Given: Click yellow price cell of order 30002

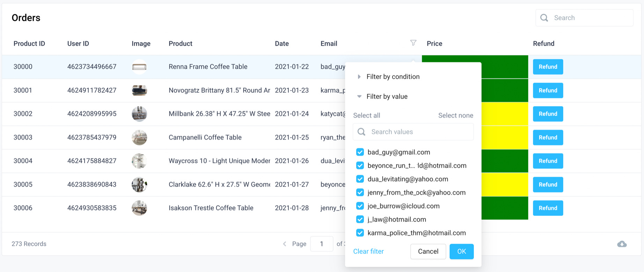Looking at the screenshot, I should point(505,114).
